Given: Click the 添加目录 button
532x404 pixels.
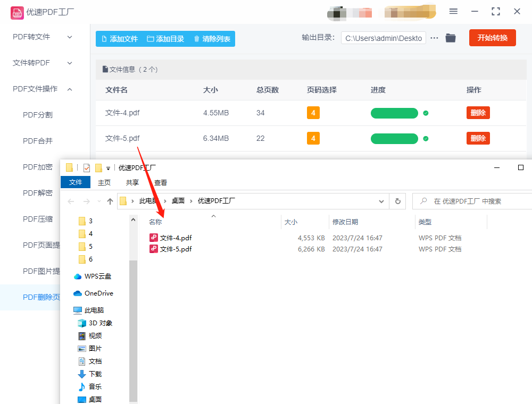Looking at the screenshot, I should coord(165,39).
